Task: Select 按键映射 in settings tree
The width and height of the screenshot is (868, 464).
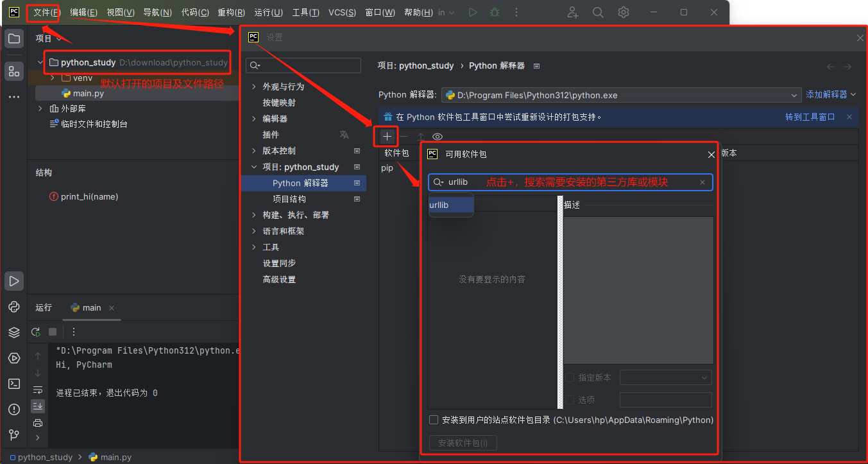Action: point(279,103)
